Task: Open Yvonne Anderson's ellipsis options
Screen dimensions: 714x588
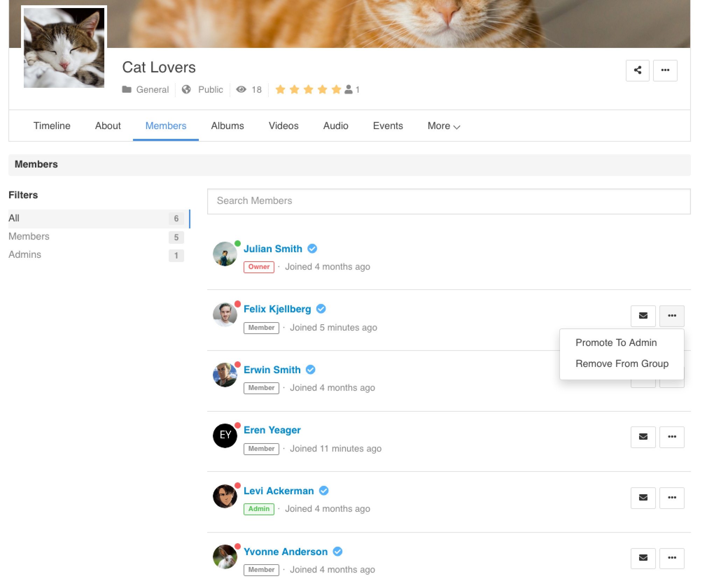Action: pos(672,558)
